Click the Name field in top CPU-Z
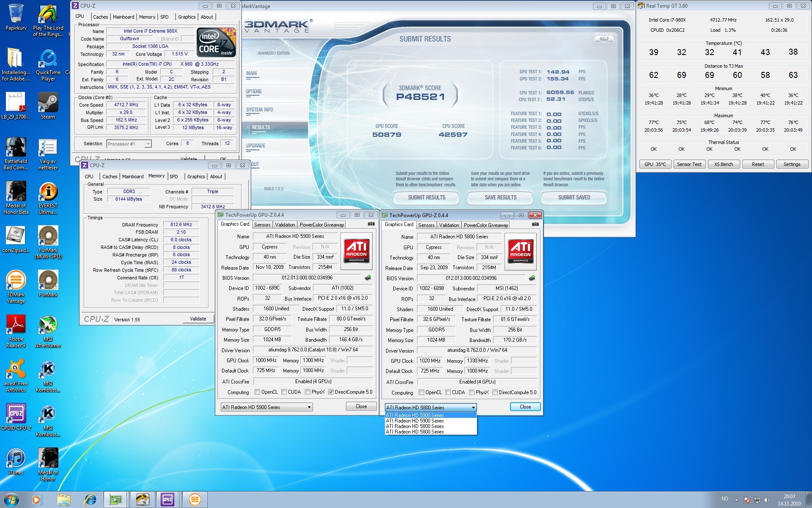Screen dimensions: 812x508 (151, 31)
